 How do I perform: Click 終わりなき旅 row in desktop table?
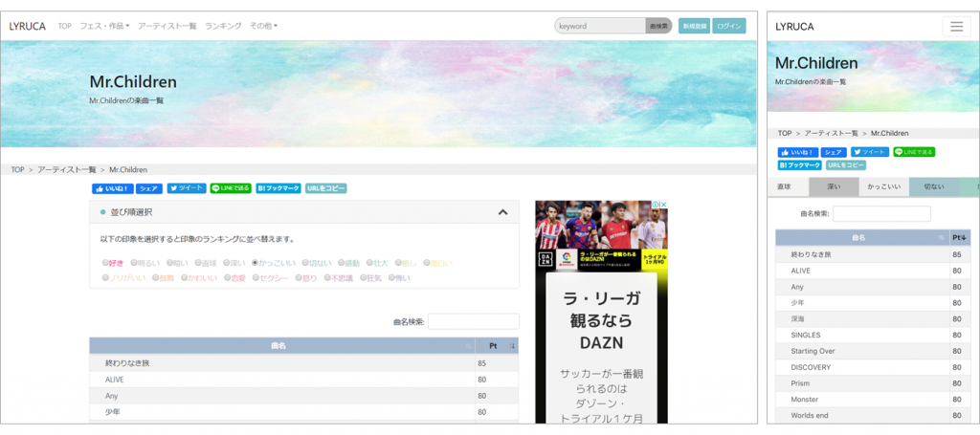tap(303, 362)
